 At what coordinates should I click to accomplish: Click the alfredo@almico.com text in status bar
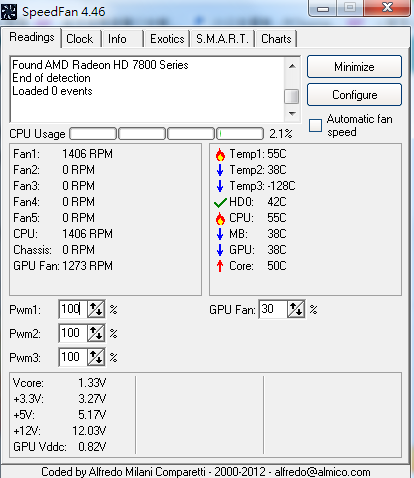[322, 472]
